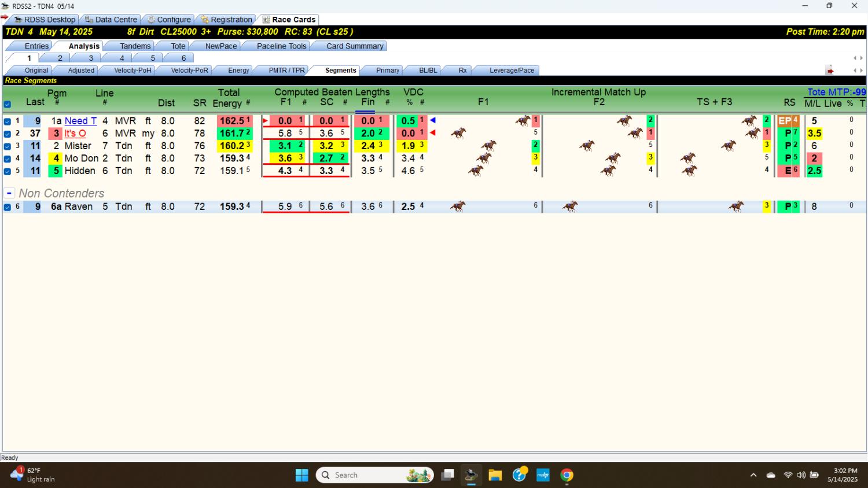Viewport: 868px width, 488px height.
Task: Collapse the Non Contenders group
Action: coord(9,193)
